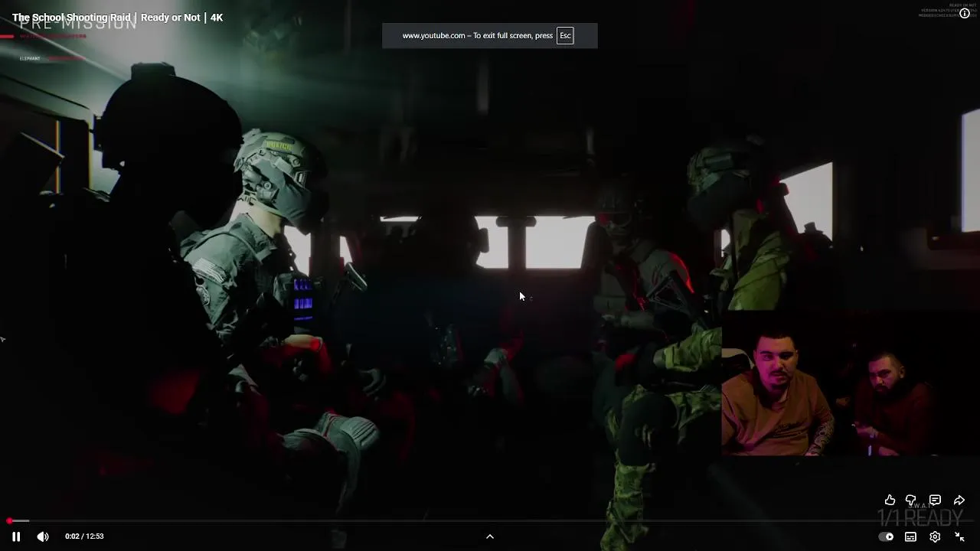Screen dimensions: 980x551
Task: Share the video via arrow icon
Action: pos(959,500)
